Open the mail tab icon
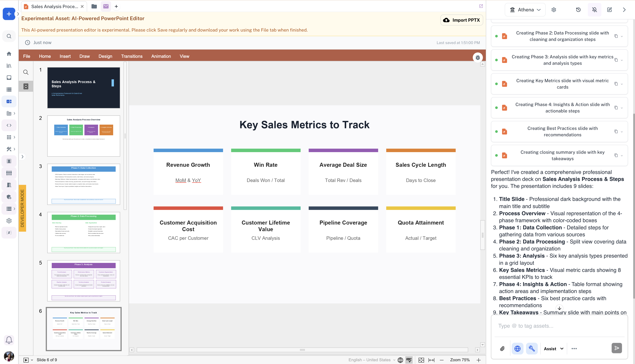Image resolution: width=635 pixels, height=364 pixels. click(106, 6)
